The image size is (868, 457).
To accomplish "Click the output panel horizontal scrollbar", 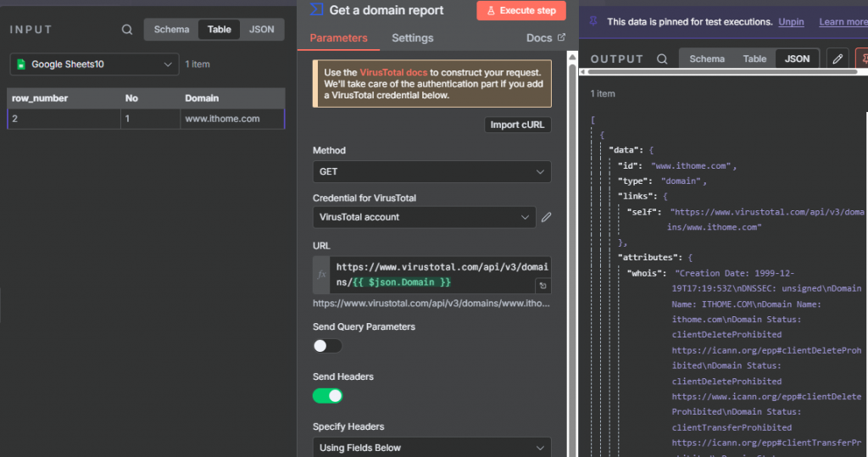I will click(722, 72).
